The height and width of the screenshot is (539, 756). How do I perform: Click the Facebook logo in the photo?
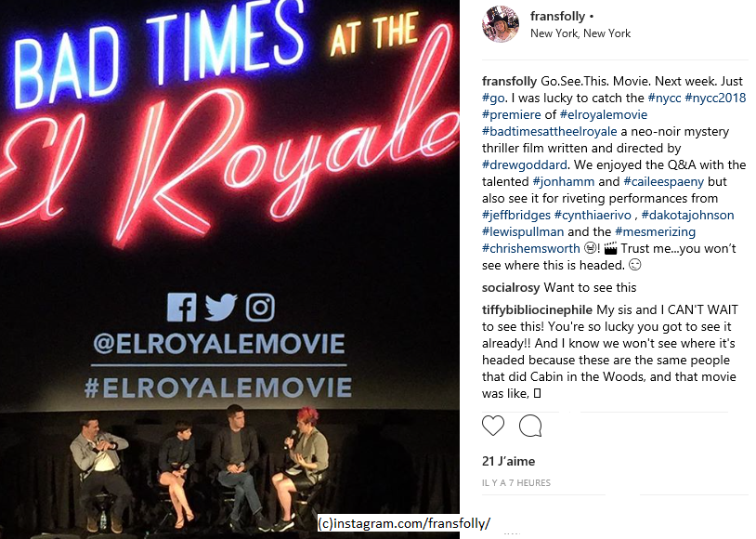click(182, 308)
